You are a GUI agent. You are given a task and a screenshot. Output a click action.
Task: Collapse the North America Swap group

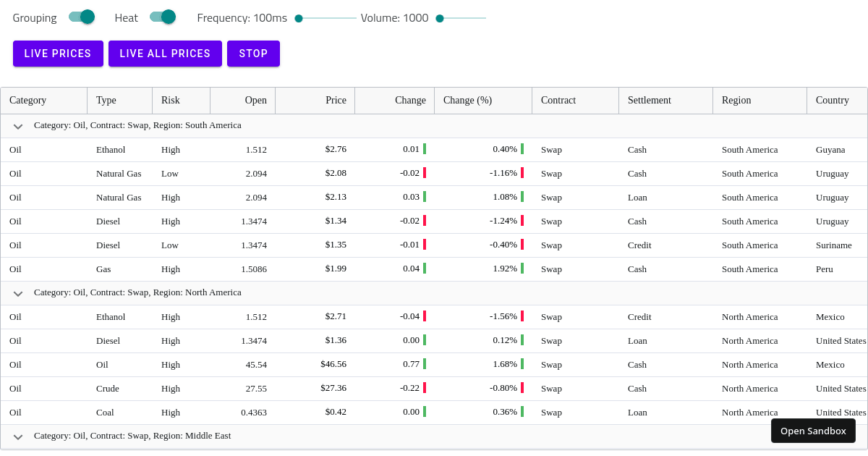[18, 293]
